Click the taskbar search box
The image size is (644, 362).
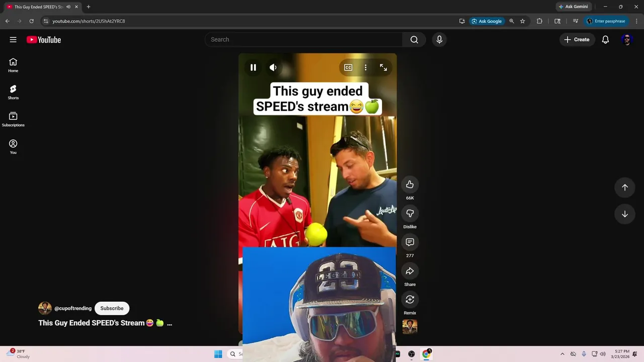click(234, 354)
